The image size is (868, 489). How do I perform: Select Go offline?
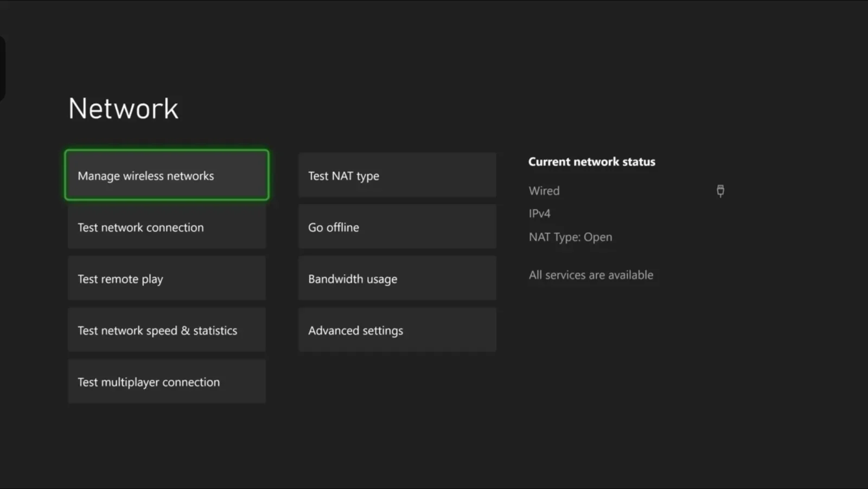(x=397, y=227)
